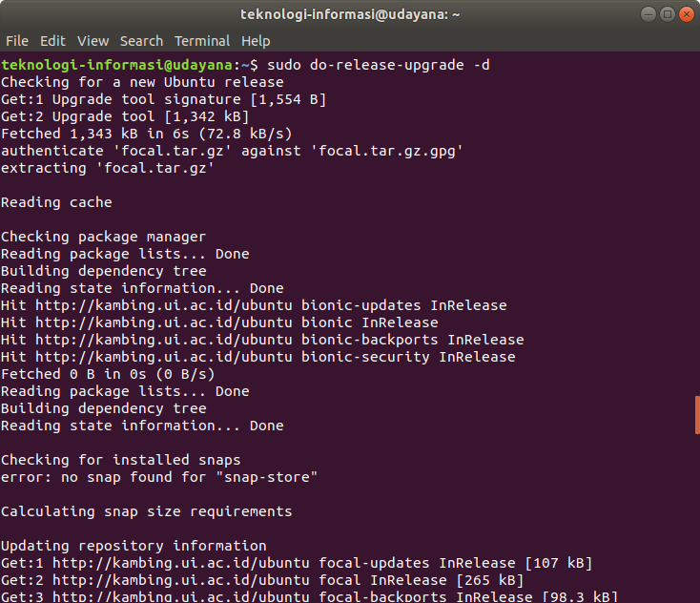
Task: Open the Search menu
Action: (x=141, y=41)
